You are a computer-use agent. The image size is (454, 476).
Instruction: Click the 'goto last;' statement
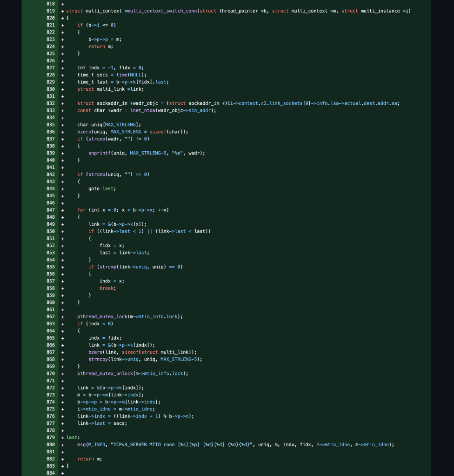pyautogui.click(x=102, y=188)
